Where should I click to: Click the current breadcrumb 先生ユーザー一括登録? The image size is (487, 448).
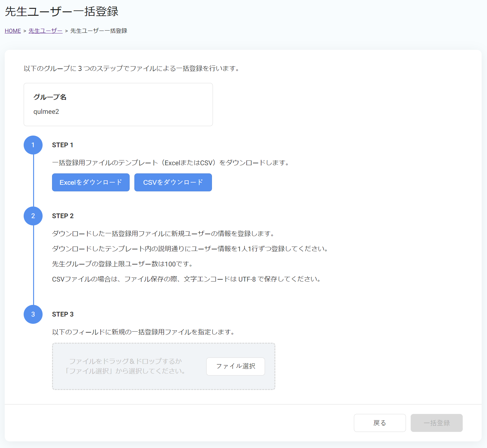tap(99, 31)
